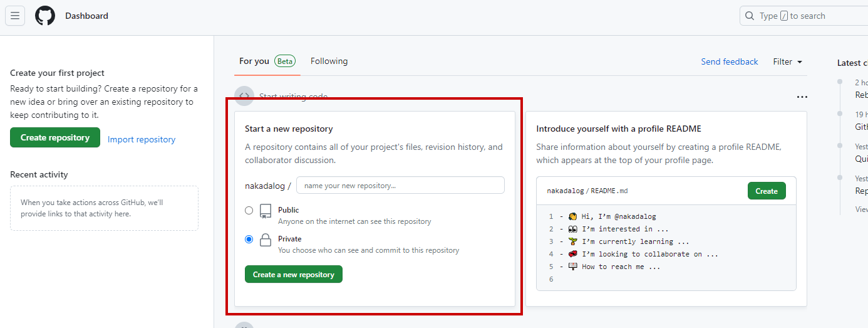
Task: Open the Import repository link
Action: tap(142, 139)
